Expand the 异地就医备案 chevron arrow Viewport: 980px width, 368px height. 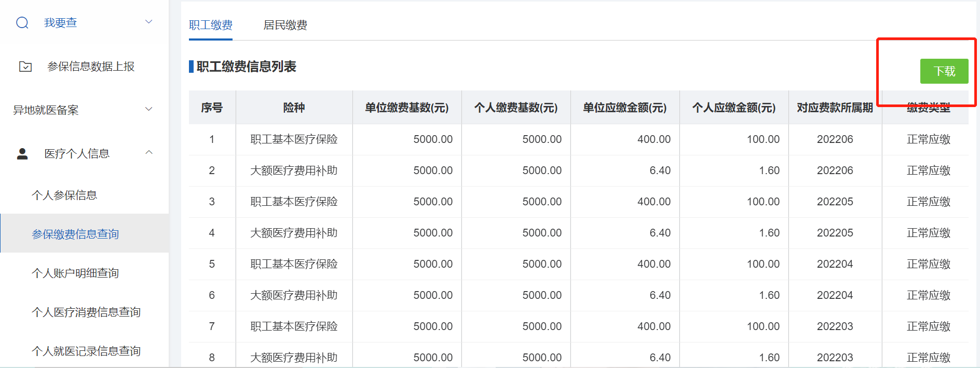click(x=149, y=109)
